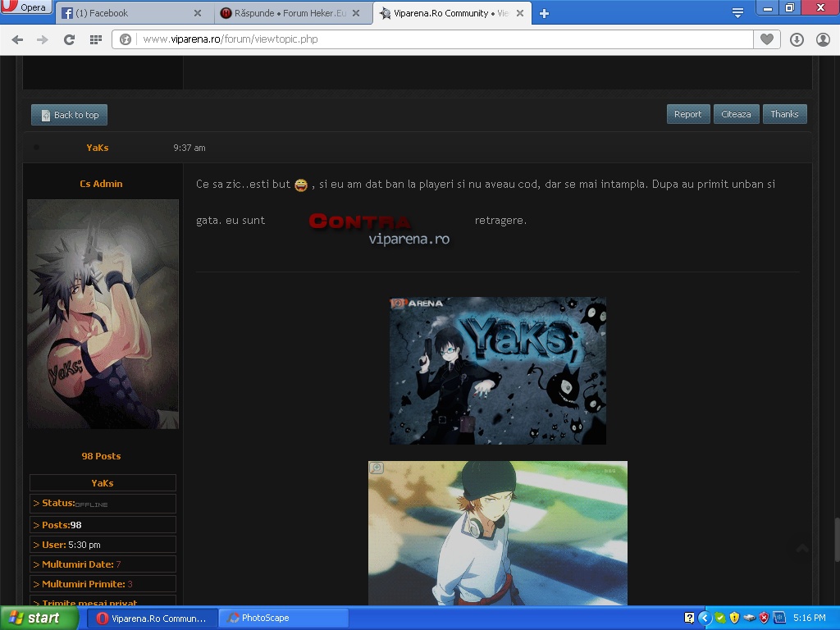Open the tab menu icon
The height and width of the screenshot is (630, 840).
pos(737,13)
